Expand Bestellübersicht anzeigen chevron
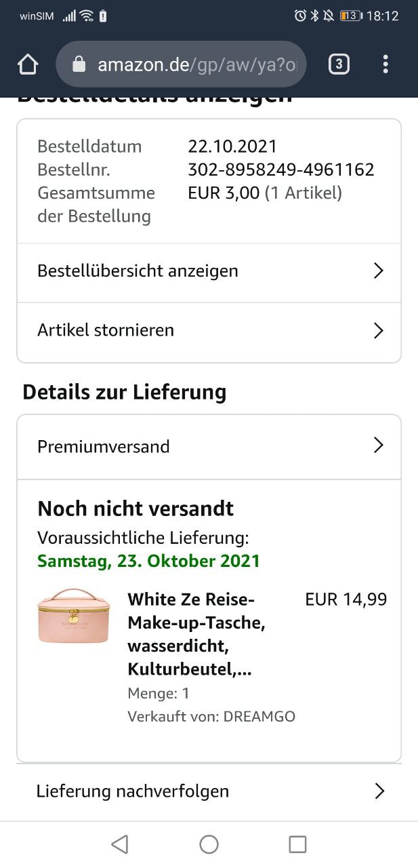This screenshot has width=418, height=868. (379, 271)
